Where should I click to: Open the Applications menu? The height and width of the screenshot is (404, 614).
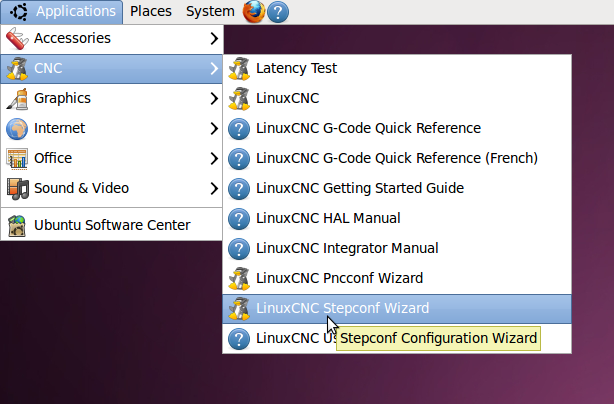61,12
